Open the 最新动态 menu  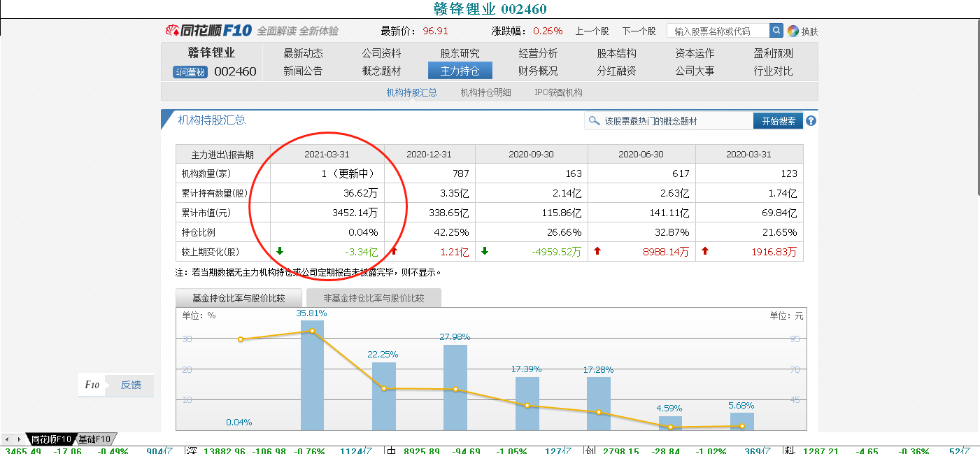click(303, 53)
